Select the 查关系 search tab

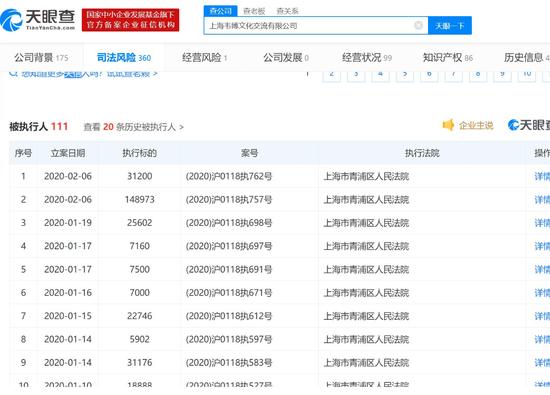click(x=287, y=11)
